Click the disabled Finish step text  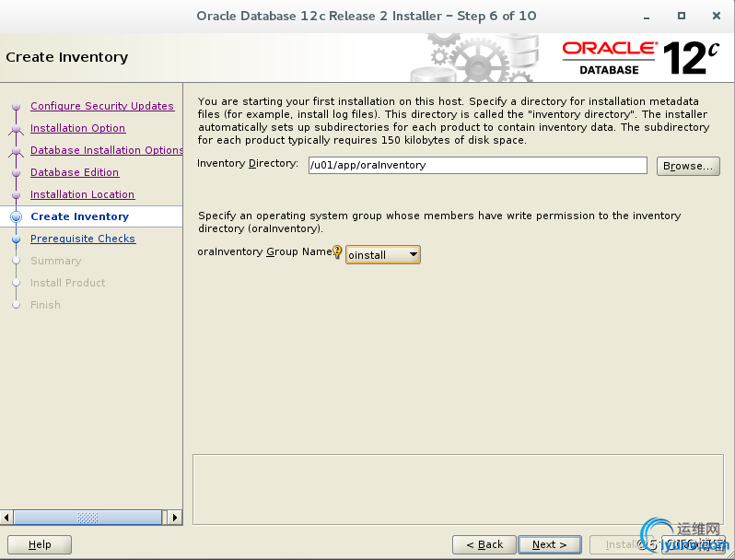[x=45, y=305]
